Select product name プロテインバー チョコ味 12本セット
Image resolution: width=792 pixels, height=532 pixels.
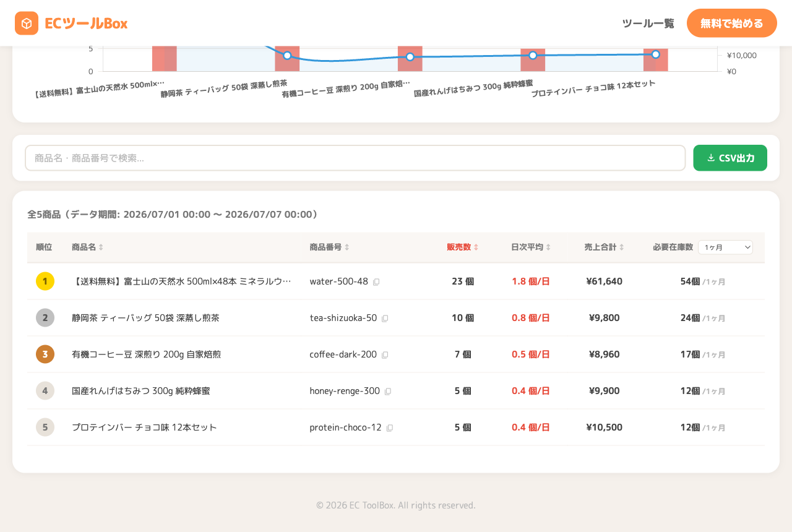tap(144, 427)
